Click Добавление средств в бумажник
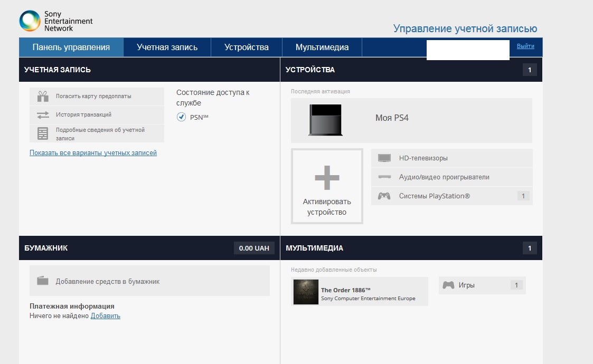593x364 pixels. [x=150, y=281]
